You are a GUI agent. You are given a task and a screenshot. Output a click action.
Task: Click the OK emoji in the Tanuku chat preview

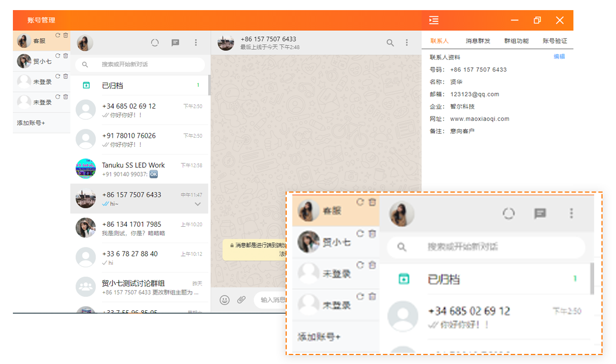click(x=153, y=174)
